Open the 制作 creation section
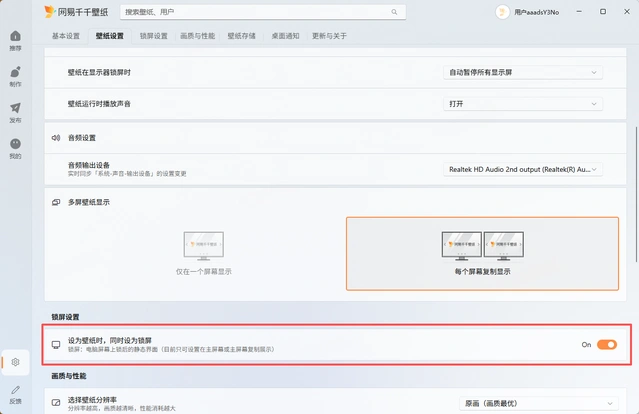This screenshot has height=414, width=639. 15,76
